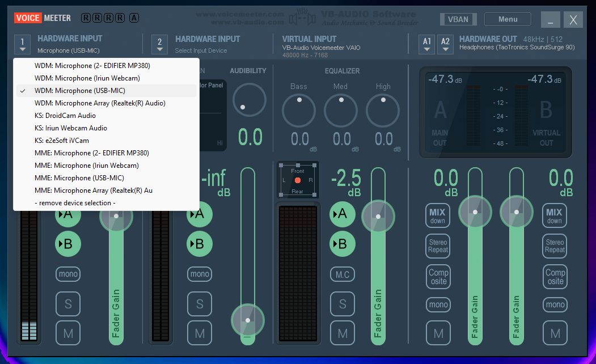Mute the second Hardware Input strip

pos(200,333)
